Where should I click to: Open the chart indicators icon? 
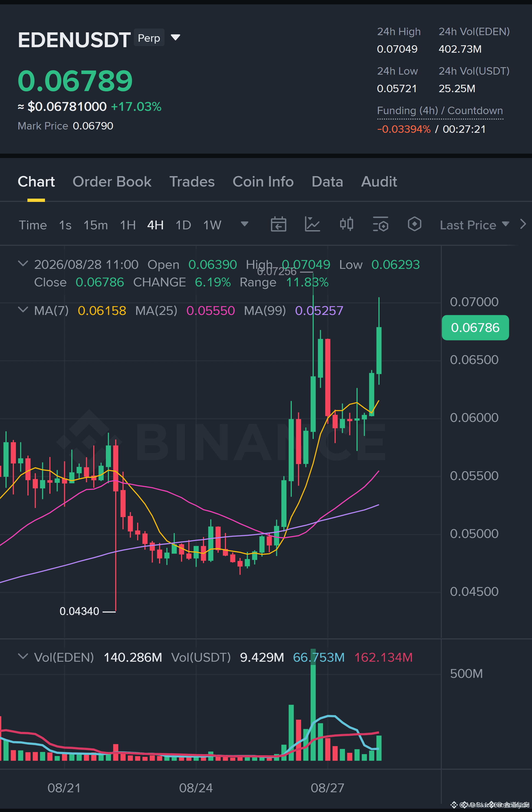[312, 224]
